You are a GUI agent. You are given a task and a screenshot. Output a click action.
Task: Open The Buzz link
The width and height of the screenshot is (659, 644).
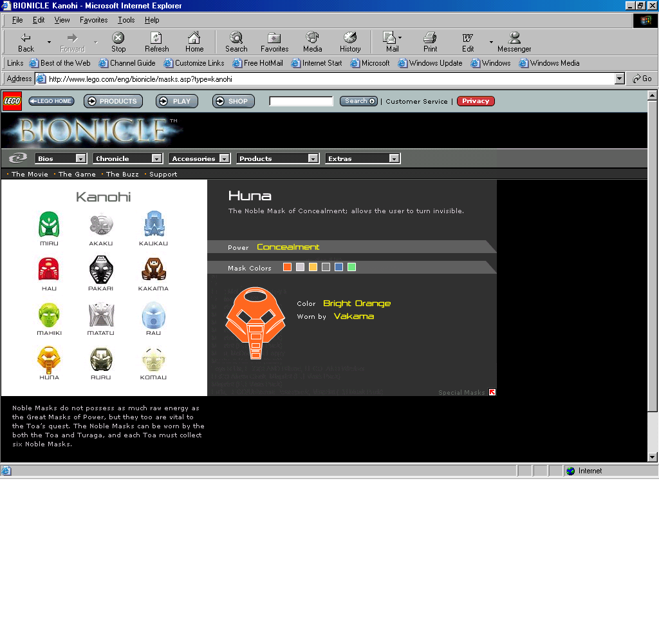[122, 174]
